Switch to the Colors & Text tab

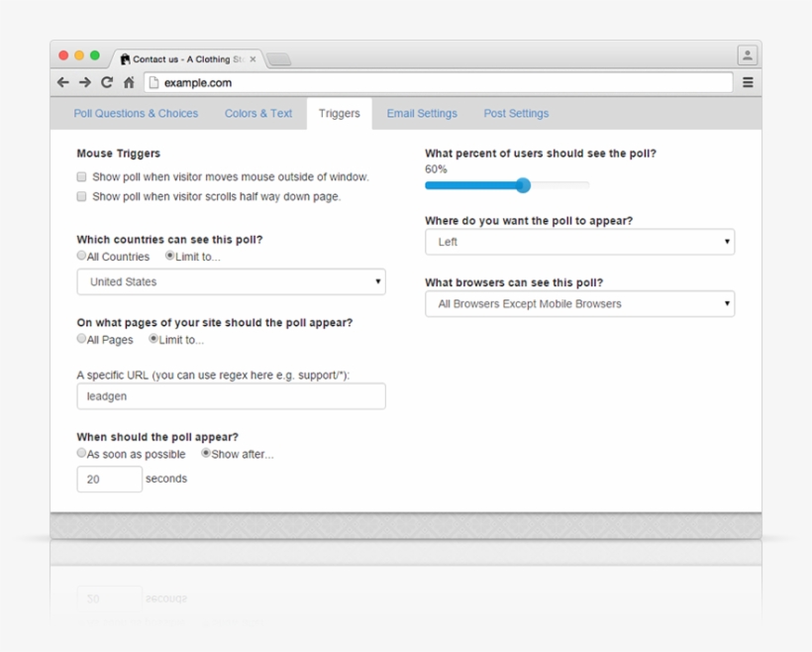point(258,113)
